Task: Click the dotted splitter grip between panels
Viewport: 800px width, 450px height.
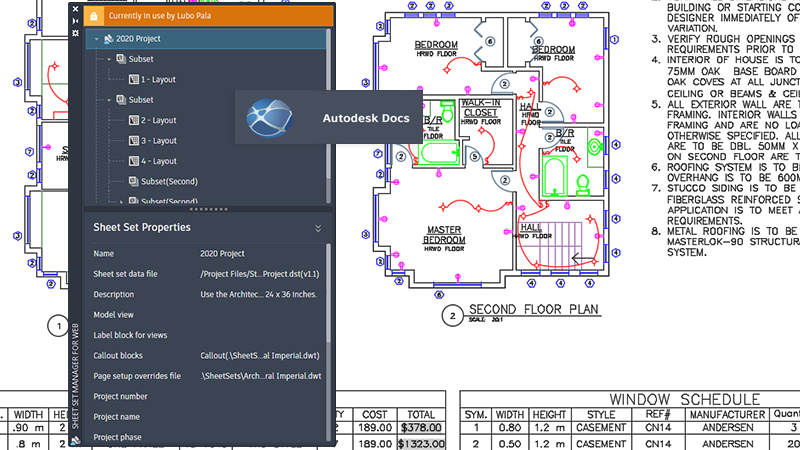Action: tap(209, 209)
